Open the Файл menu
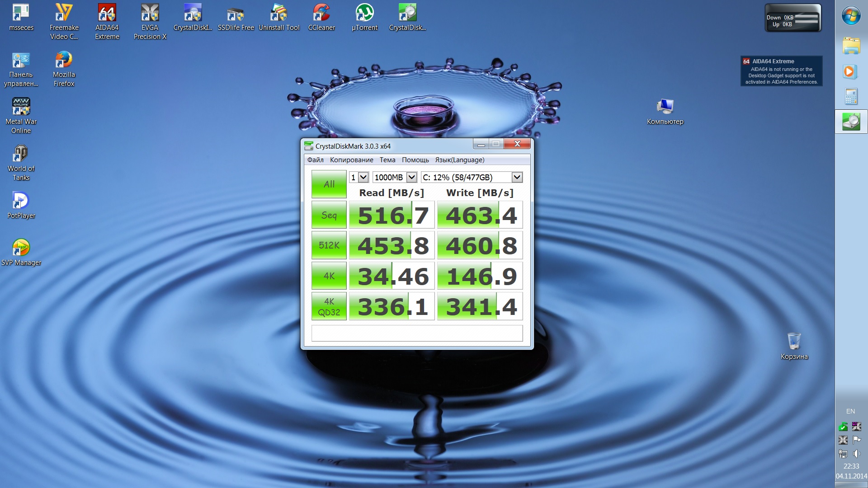Viewport: 868px width, 488px height. (x=316, y=160)
